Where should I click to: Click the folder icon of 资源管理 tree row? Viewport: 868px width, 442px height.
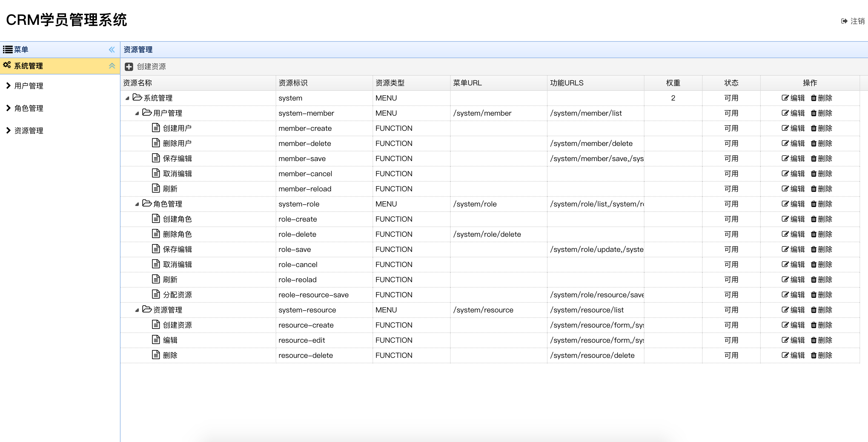[x=147, y=309]
